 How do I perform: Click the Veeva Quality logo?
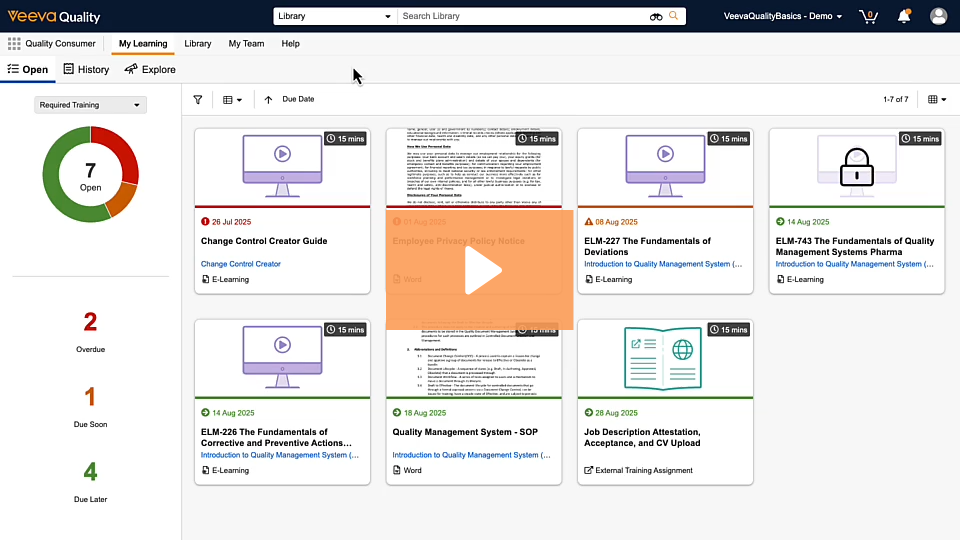pyautogui.click(x=54, y=17)
